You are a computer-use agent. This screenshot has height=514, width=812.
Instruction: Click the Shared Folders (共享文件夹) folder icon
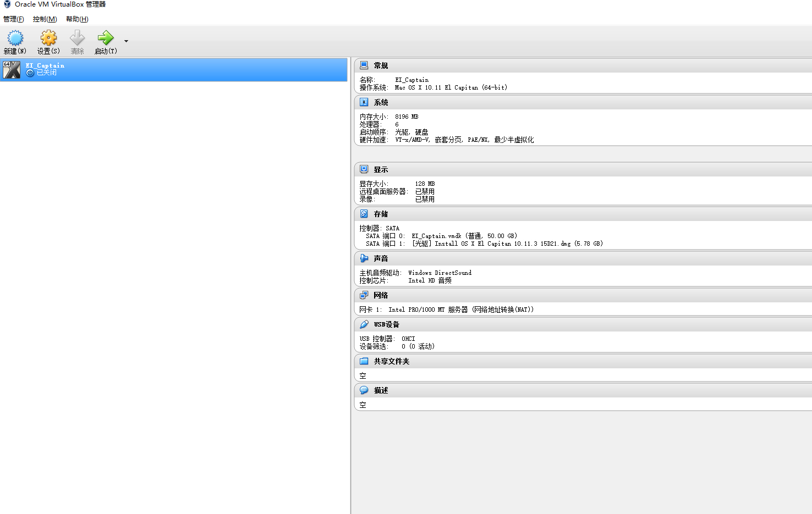pyautogui.click(x=364, y=361)
